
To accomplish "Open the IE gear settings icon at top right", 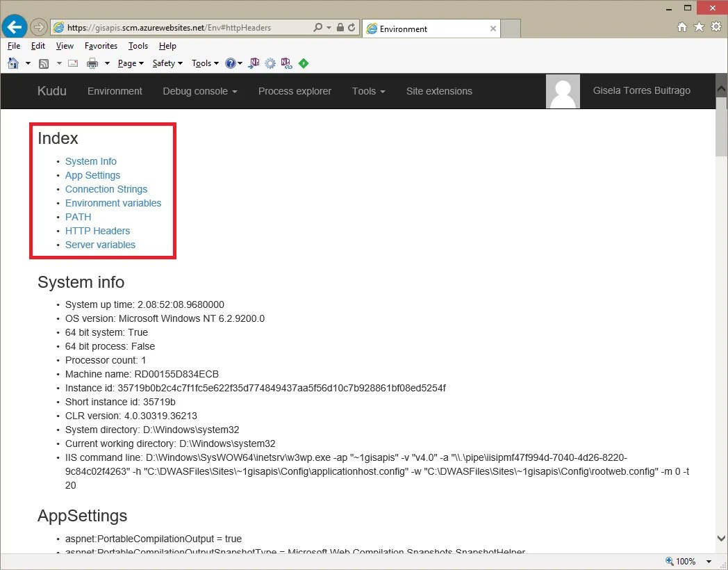I will pyautogui.click(x=716, y=26).
